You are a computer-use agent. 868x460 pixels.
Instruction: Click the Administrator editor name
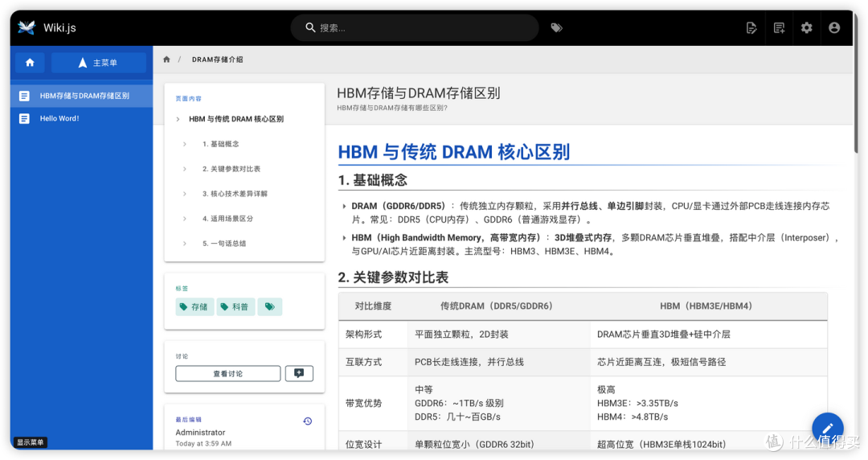(200, 433)
